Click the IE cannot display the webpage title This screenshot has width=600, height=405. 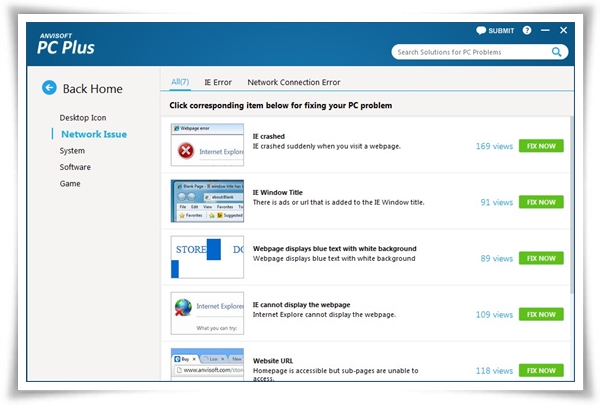tap(301, 305)
